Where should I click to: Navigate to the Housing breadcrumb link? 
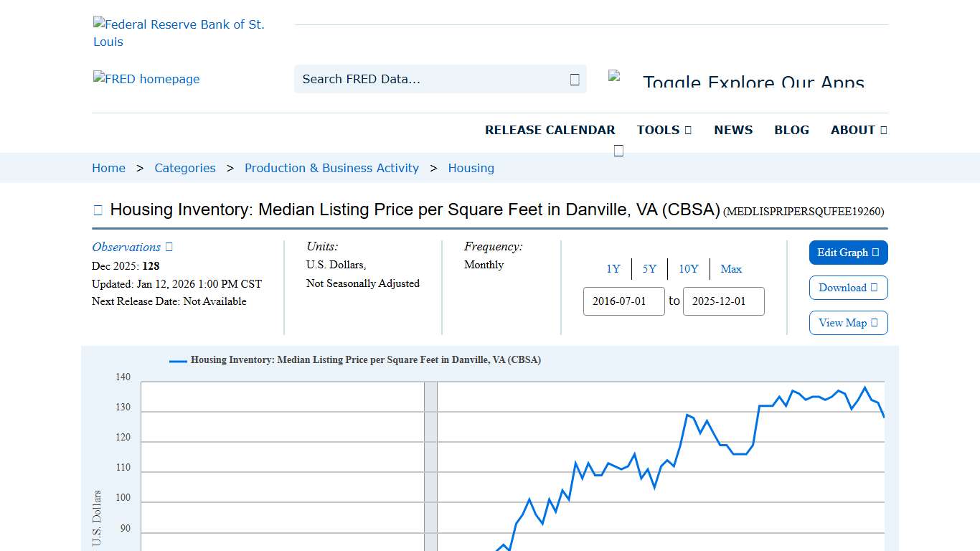471,168
